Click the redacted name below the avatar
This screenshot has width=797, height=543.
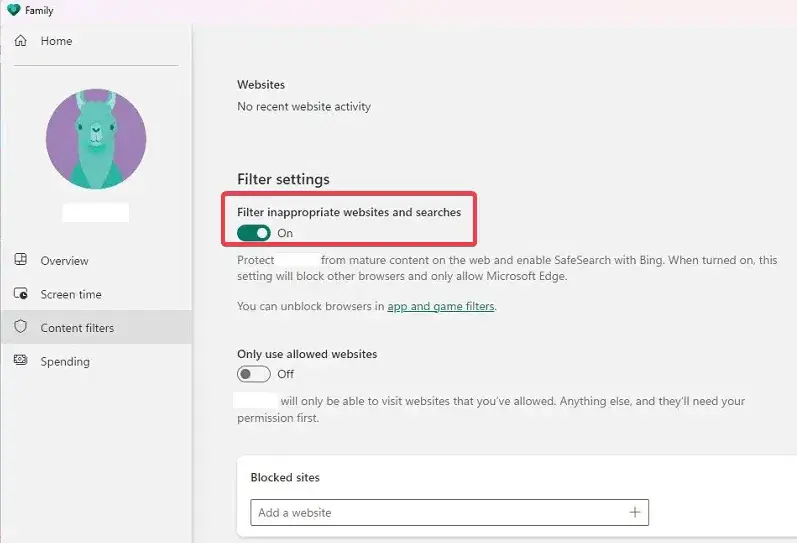point(96,212)
